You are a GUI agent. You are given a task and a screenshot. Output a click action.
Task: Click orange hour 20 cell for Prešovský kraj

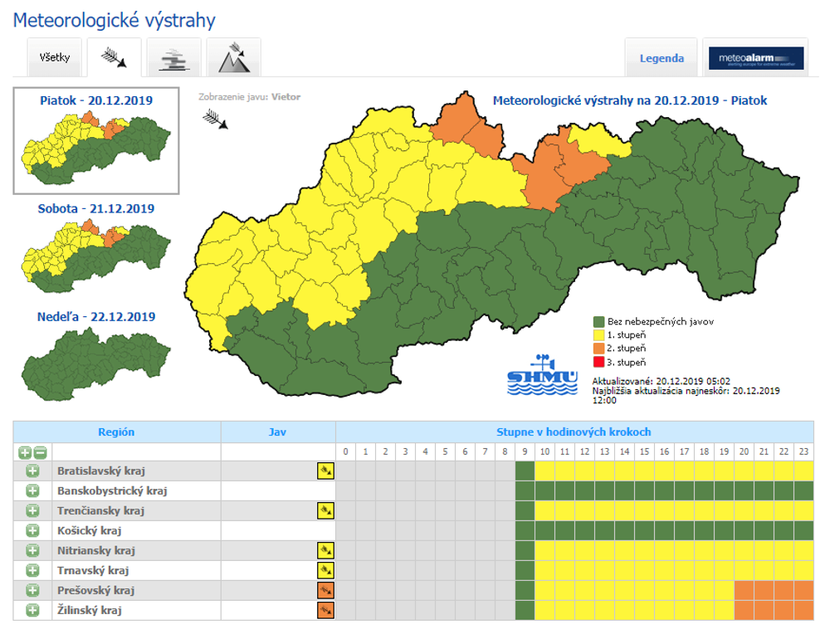pyautogui.click(x=744, y=590)
